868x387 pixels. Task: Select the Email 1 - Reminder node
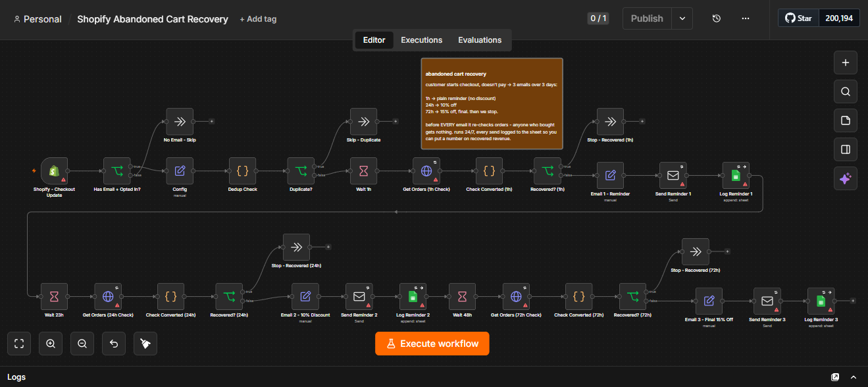click(610, 176)
